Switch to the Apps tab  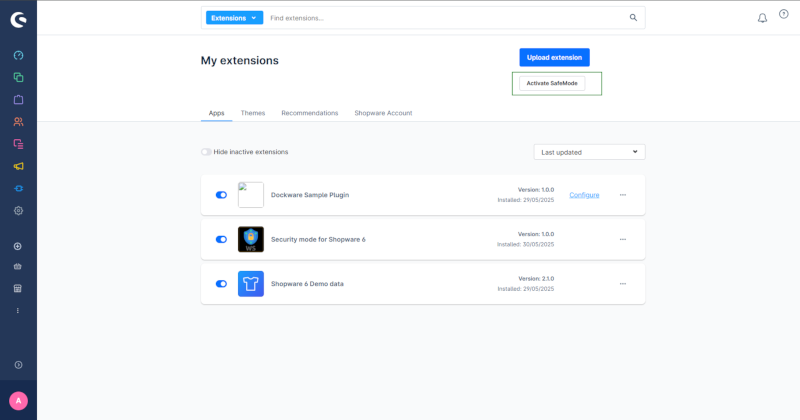click(216, 113)
